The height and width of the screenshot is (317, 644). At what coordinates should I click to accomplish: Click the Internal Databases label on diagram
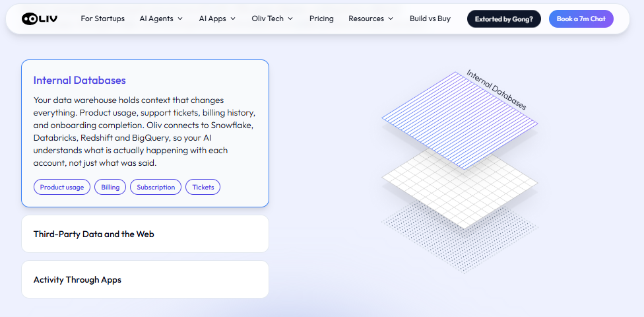pos(496,90)
